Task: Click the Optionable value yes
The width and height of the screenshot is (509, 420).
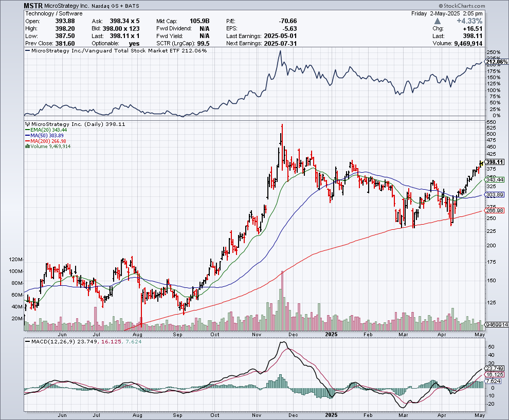Action: pos(134,43)
